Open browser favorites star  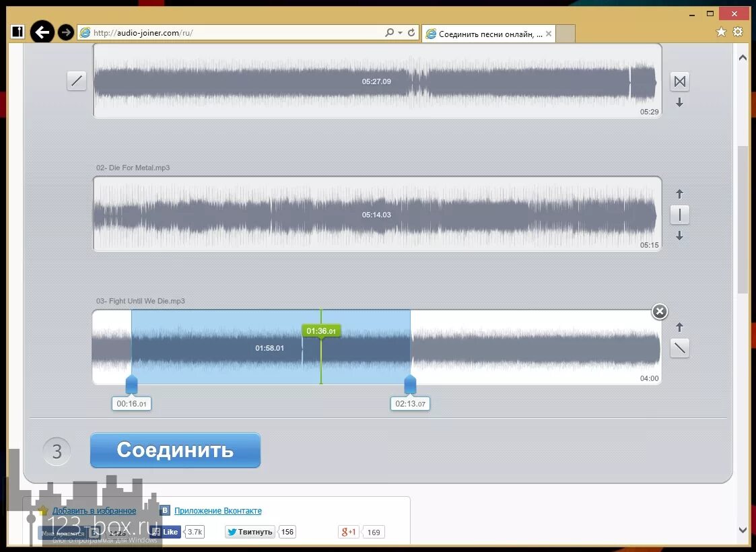[721, 32]
